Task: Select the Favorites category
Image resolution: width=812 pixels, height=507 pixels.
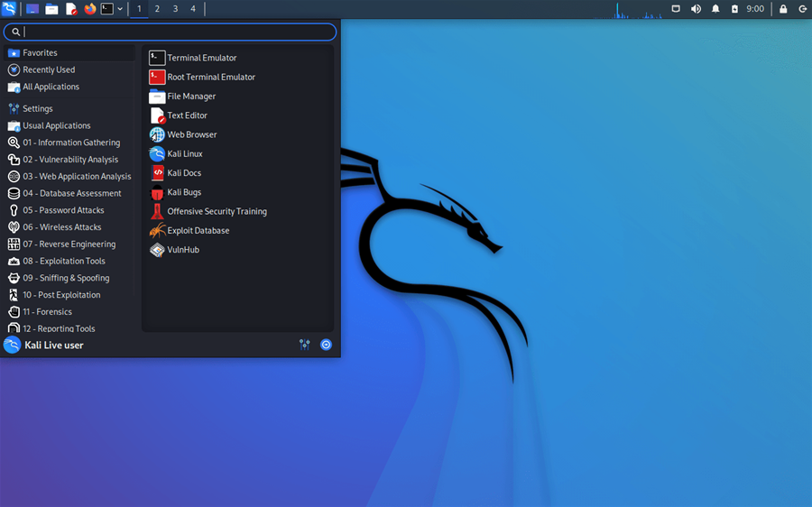Action: coord(69,53)
